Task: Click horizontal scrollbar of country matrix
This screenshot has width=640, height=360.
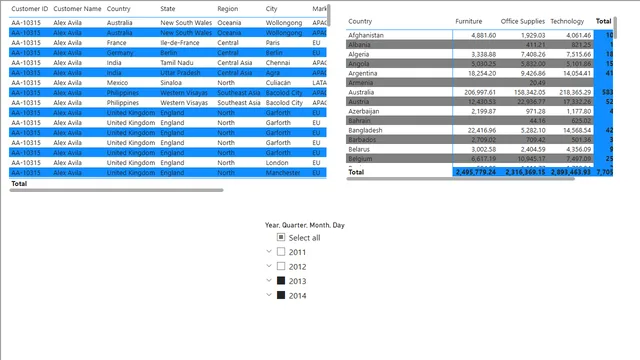Action: (460, 178)
